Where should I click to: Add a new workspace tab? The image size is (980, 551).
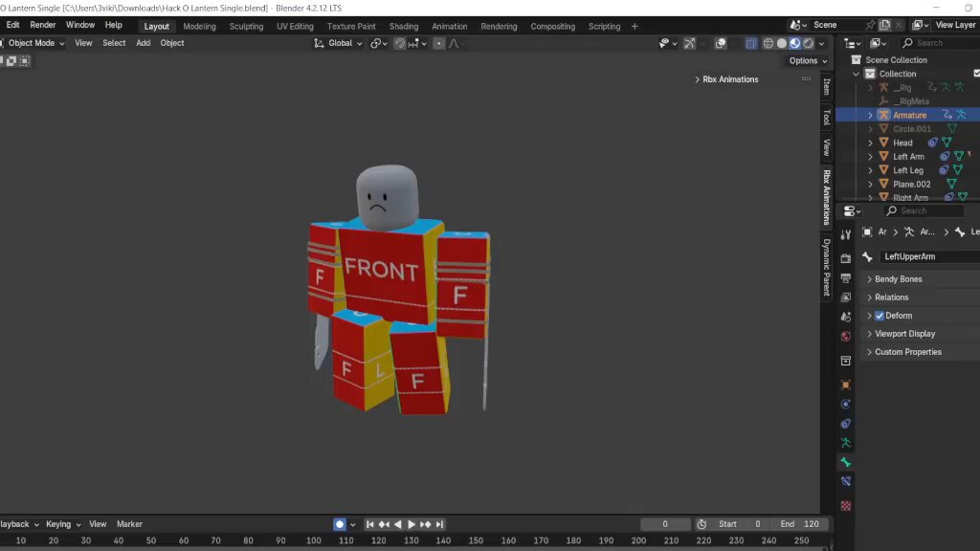point(635,26)
